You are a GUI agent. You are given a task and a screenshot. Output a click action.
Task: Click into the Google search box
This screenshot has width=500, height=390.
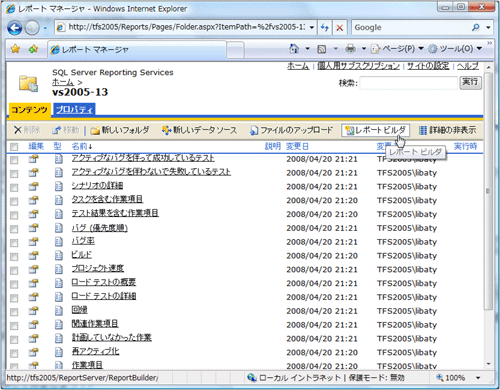click(411, 27)
